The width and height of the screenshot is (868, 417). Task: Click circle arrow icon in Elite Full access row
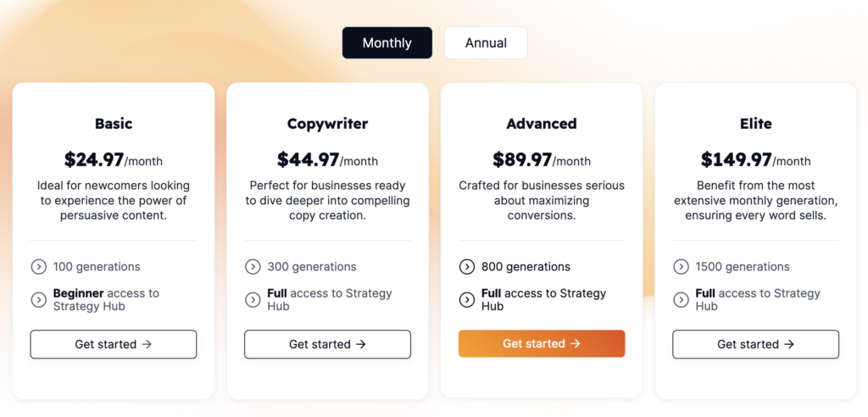coord(681,299)
